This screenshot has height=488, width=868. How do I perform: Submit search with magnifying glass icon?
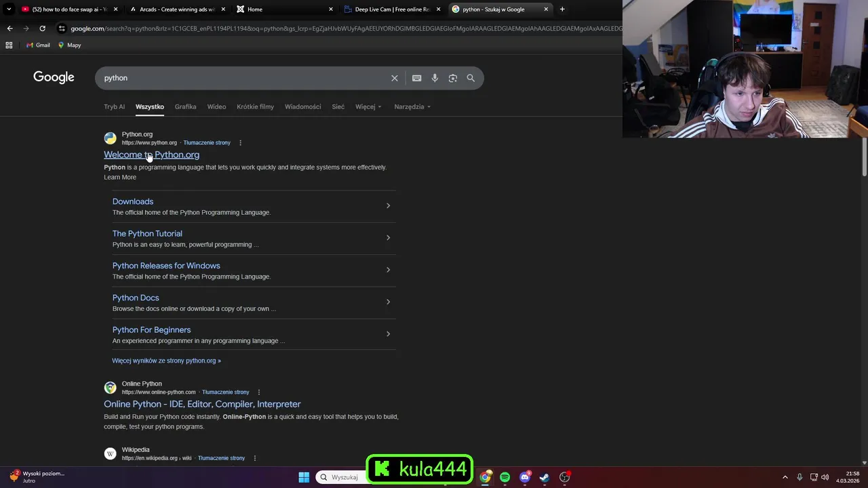pyautogui.click(x=471, y=78)
